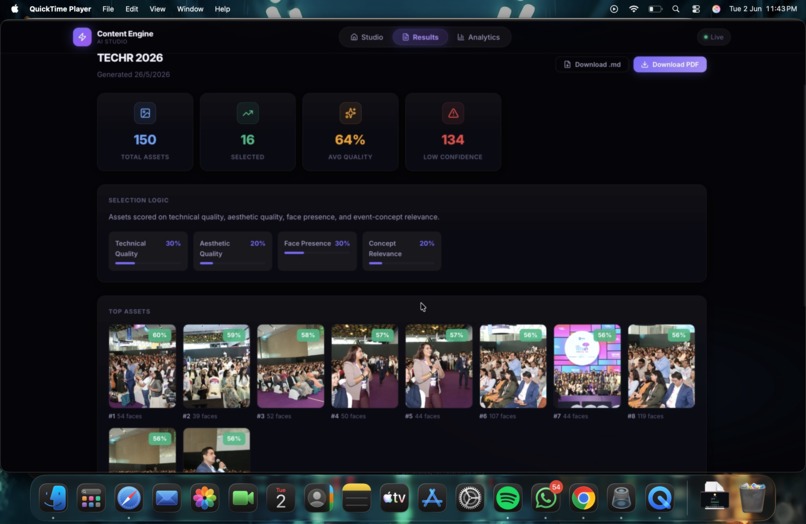Screen dimensions: 806x524
Task: Open System Settings from the Dock
Action: point(470,498)
